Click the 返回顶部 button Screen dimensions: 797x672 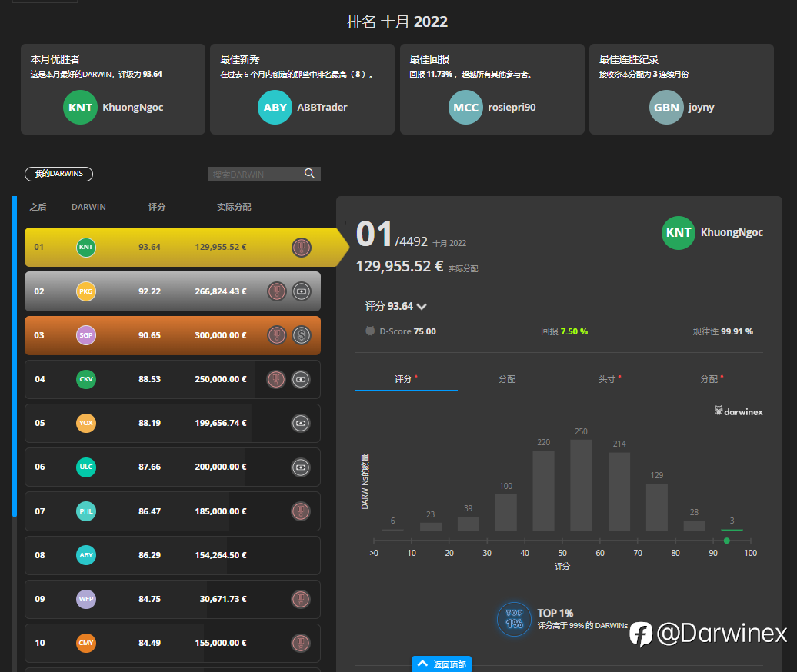442,664
